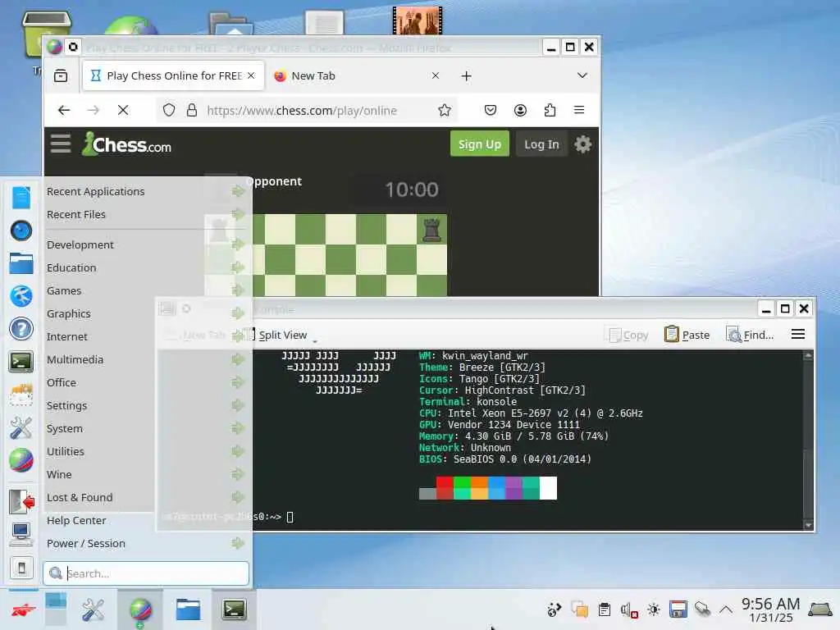The image size is (840, 630).
Task: Launch document app from launcher favorites
Action: tap(21, 198)
